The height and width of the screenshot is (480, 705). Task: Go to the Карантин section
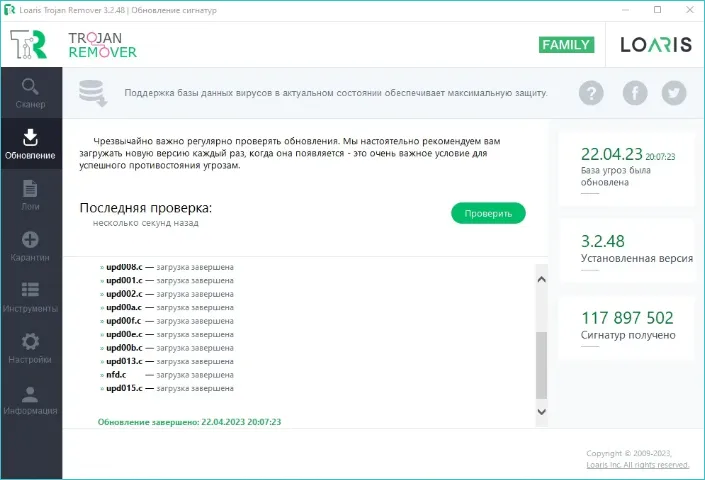click(x=31, y=246)
